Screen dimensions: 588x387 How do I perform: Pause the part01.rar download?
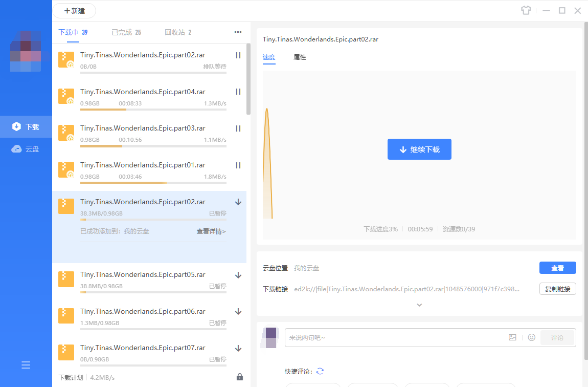238,165
